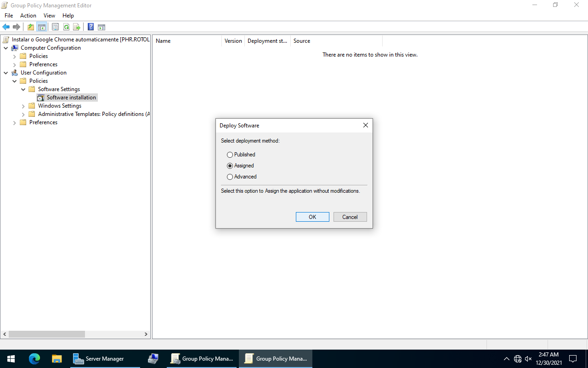Click the Export List toolbar icon
This screenshot has height=368, width=588.
coord(77,27)
